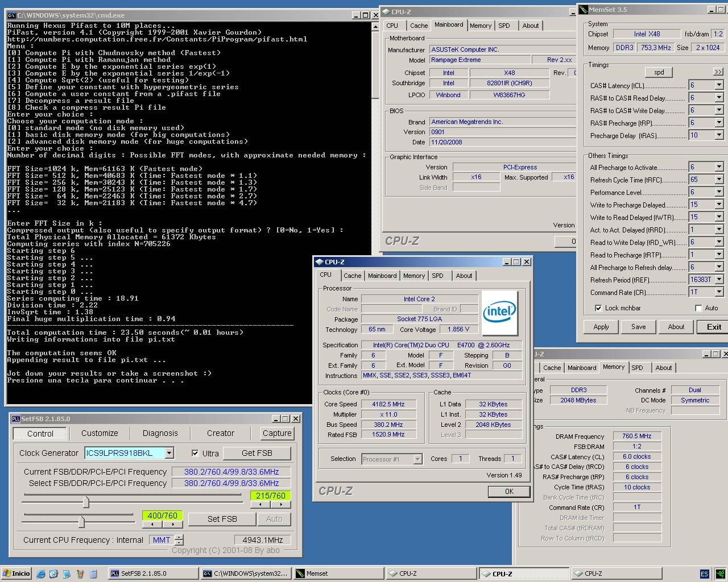Click the Select FSB/DDR frequency field
This screenshot has height=582, width=728.
click(x=231, y=483)
